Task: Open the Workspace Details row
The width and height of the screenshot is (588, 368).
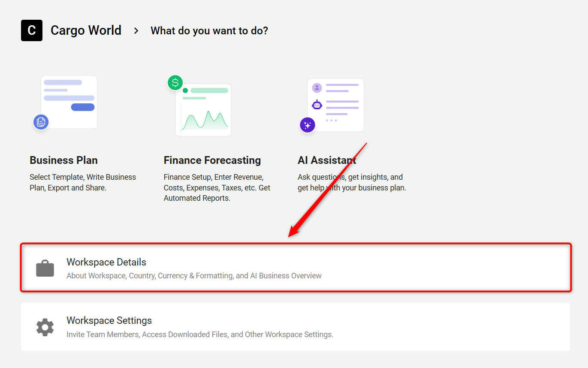Action: tap(296, 268)
